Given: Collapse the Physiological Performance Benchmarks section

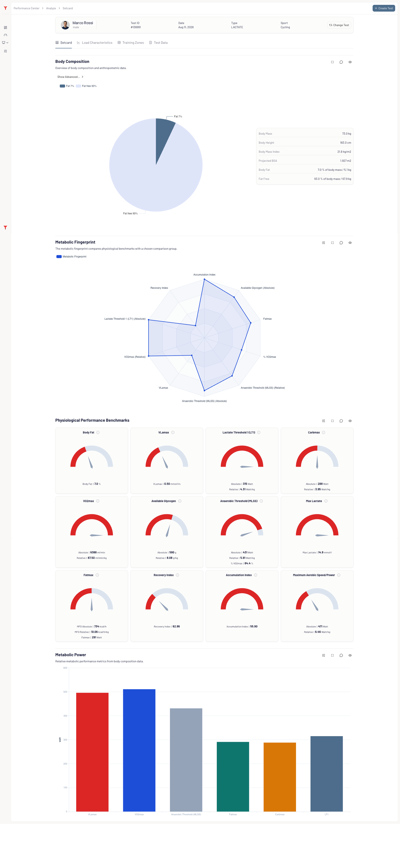Looking at the screenshot, I should [x=332, y=421].
